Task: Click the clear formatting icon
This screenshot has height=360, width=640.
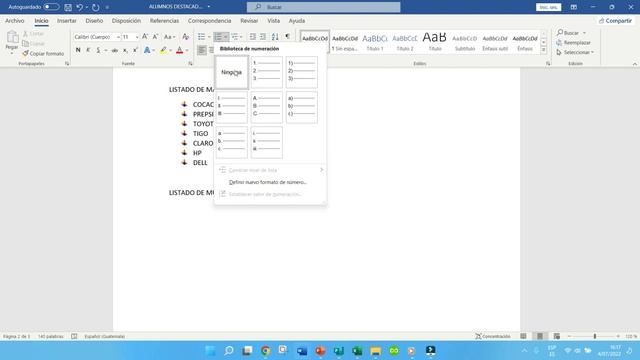Action: [x=185, y=37]
